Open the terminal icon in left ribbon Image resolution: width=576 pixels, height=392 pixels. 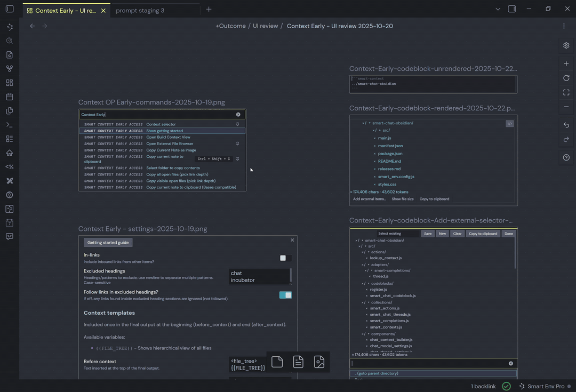click(x=10, y=125)
